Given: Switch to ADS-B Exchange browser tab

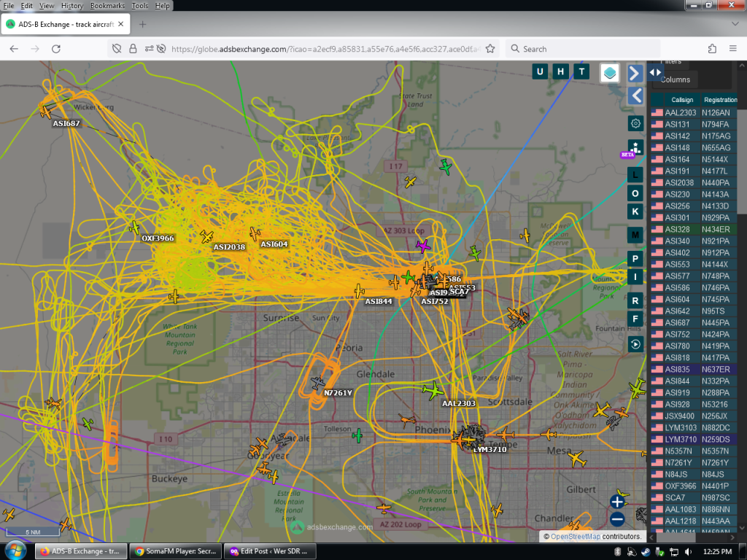Looking at the screenshot, I should point(66,24).
